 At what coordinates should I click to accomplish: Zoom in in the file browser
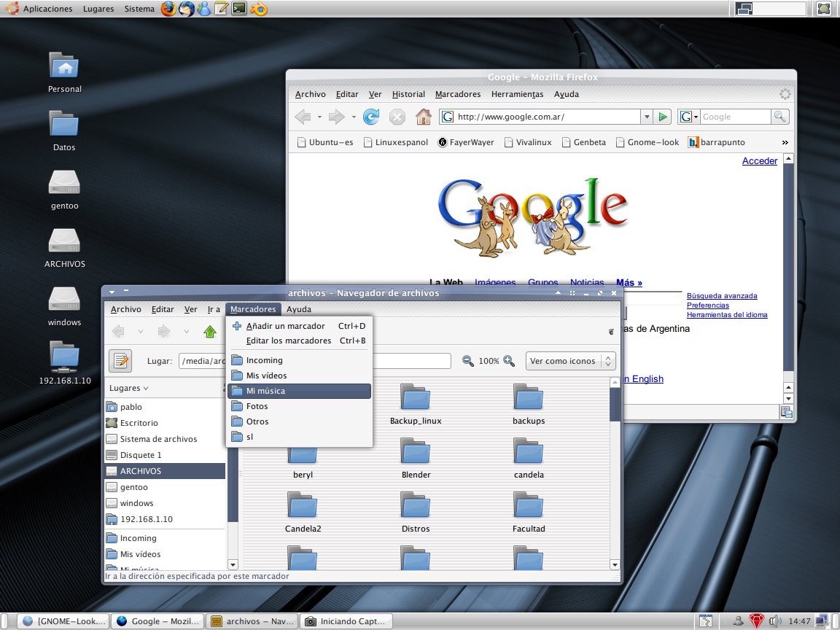[x=509, y=361]
